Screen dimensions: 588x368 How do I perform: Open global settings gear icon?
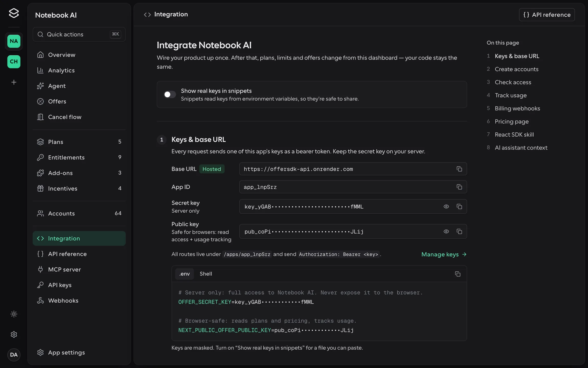point(14,334)
